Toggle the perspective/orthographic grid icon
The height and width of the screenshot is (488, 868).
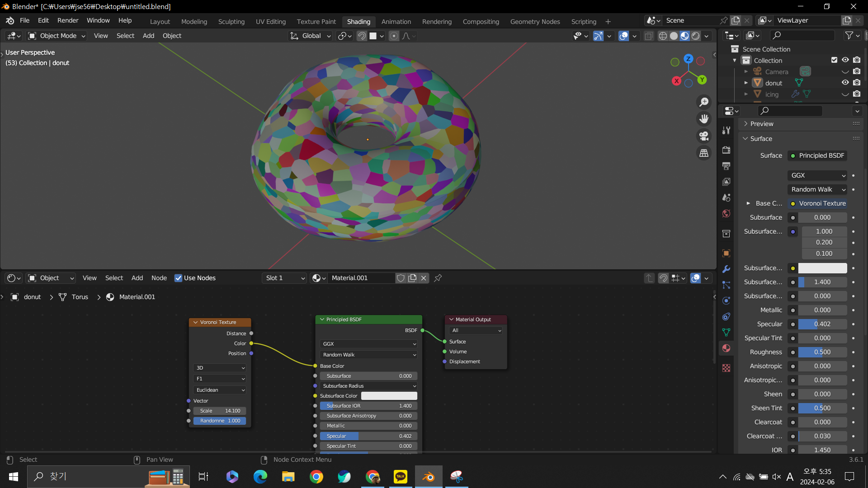pos(704,153)
